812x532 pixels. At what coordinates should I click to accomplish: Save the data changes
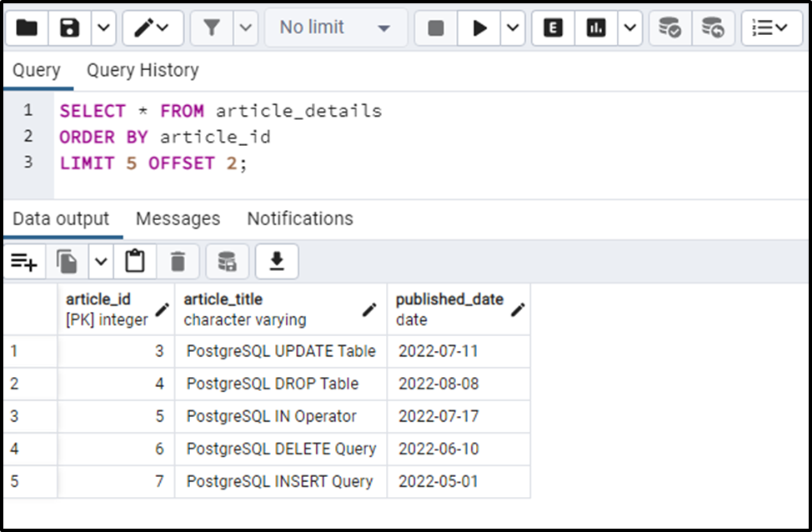[227, 261]
